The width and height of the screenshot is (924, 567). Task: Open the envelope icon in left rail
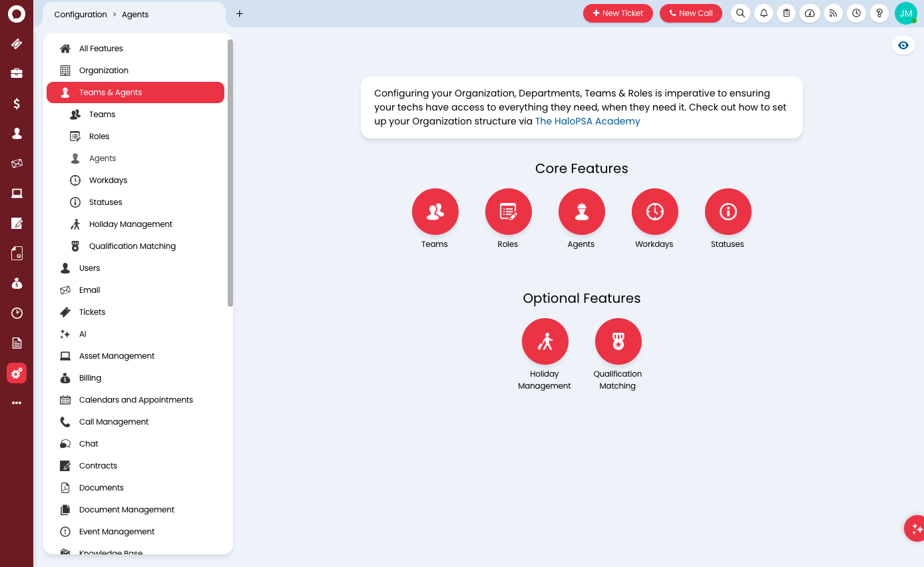[17, 164]
